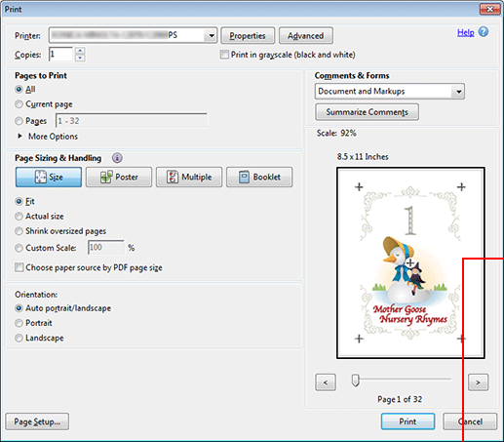Image resolution: width=504 pixels, height=442 pixels.
Task: Expand More Options under Pages to Print
Action: coord(48,137)
